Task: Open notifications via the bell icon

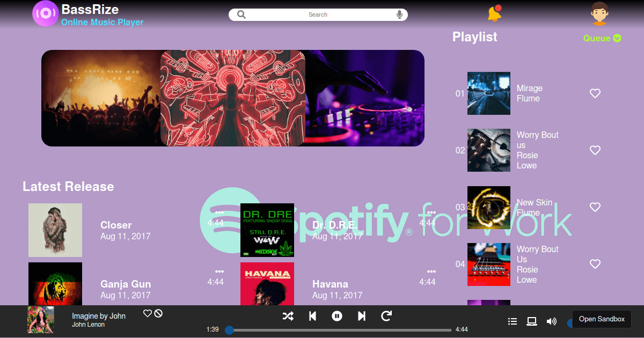Action: click(493, 13)
